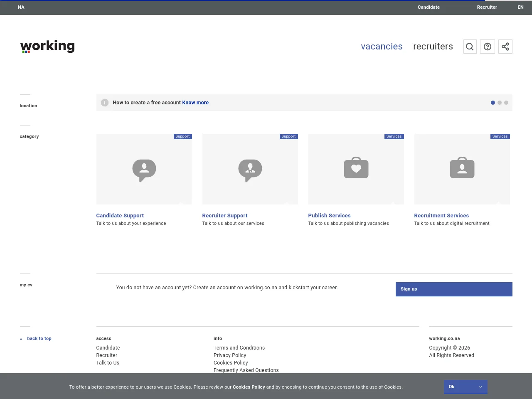Open the Privacy Policy footer link

(230, 355)
